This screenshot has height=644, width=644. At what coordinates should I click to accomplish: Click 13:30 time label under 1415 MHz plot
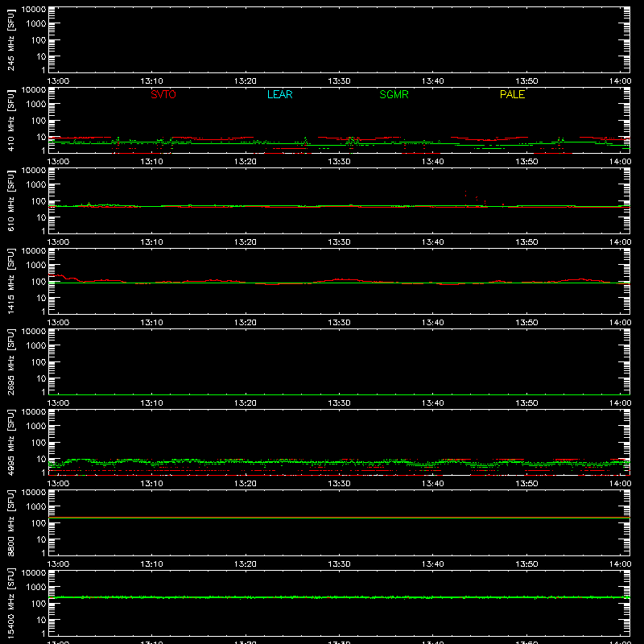coord(339,323)
